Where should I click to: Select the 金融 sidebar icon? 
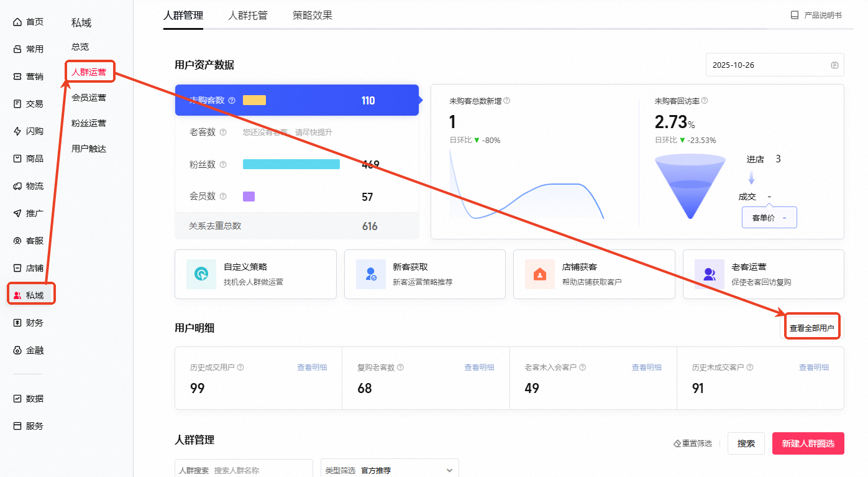(x=17, y=350)
